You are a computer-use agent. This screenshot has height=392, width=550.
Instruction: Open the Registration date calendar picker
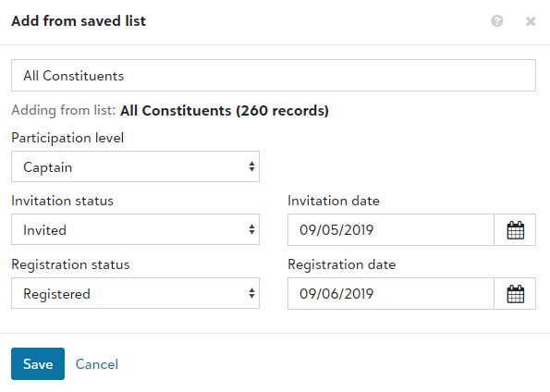(515, 294)
